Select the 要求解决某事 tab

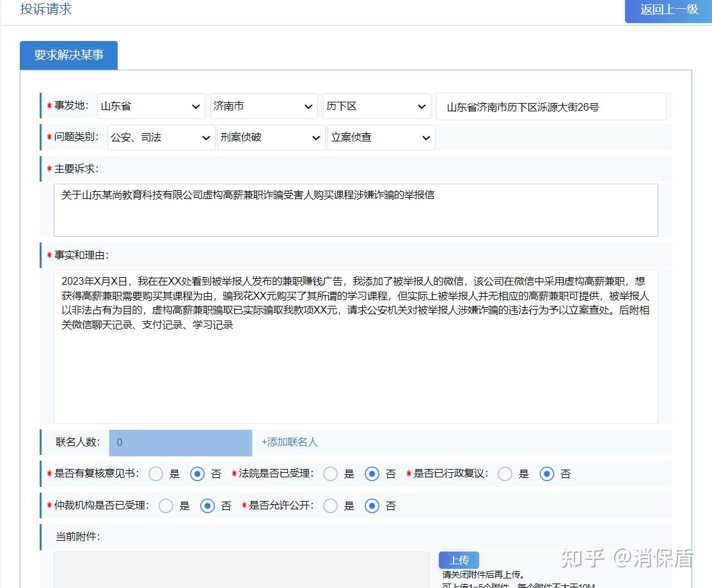[68, 55]
